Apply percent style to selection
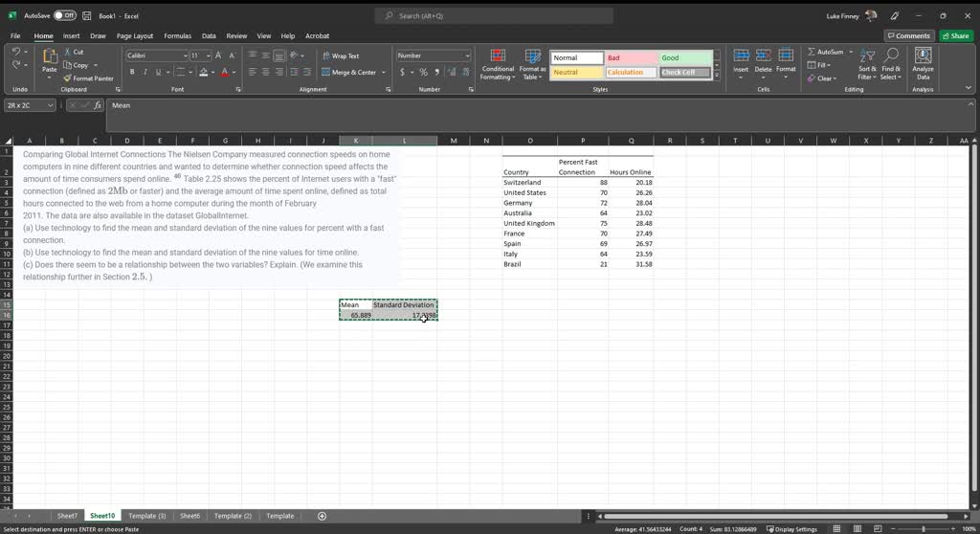This screenshot has width=980, height=534. 424,72
